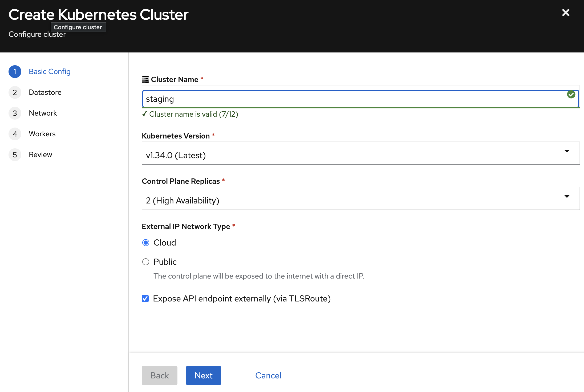584x392 pixels.
Task: Click the disabled Back button
Action: (x=159, y=375)
